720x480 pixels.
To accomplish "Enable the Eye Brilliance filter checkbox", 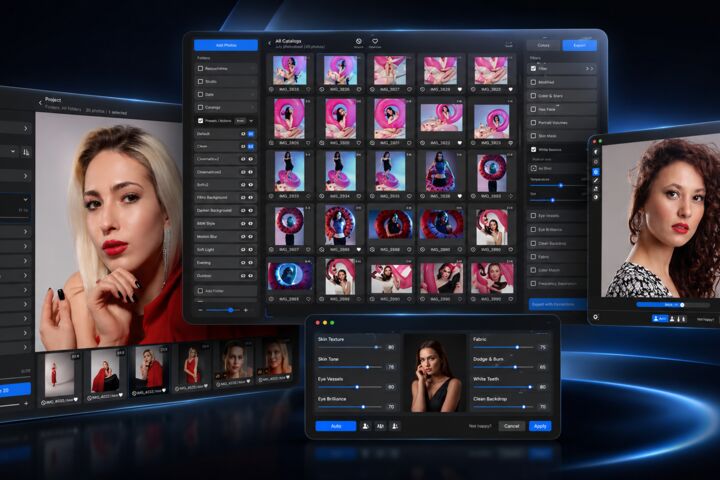I will (x=533, y=229).
